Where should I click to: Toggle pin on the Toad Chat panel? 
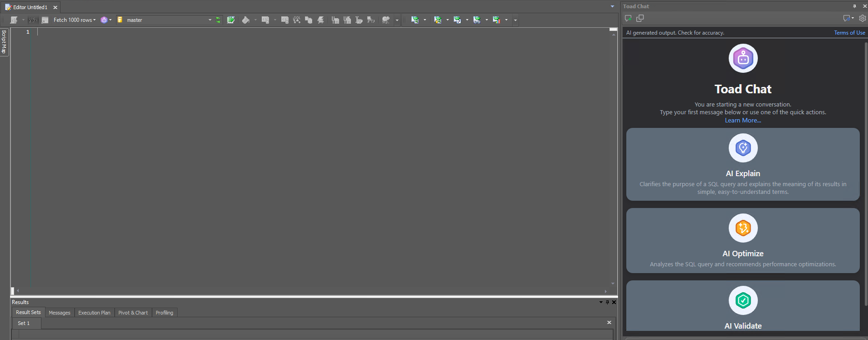pyautogui.click(x=854, y=6)
